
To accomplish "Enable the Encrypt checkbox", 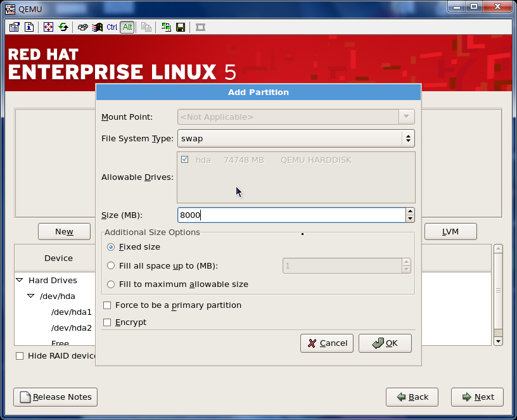I will tap(107, 322).
